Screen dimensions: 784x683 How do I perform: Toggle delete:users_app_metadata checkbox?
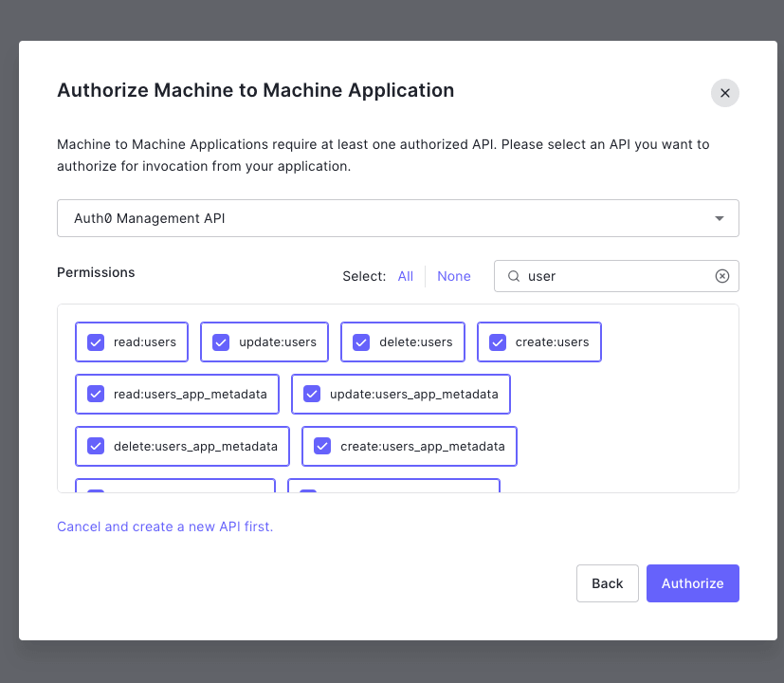[96, 446]
